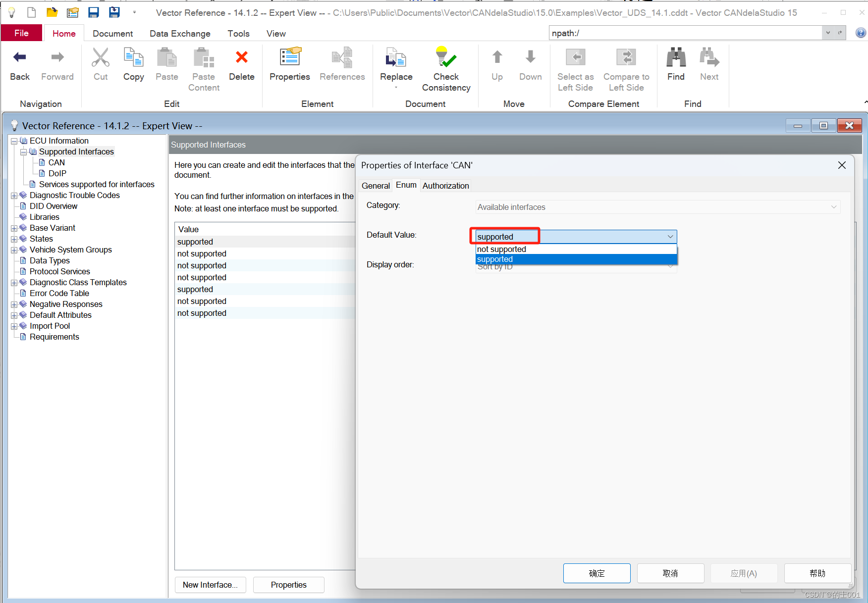This screenshot has height=603, width=868.
Task: Select Services supported for interfaces
Action: (x=97, y=184)
